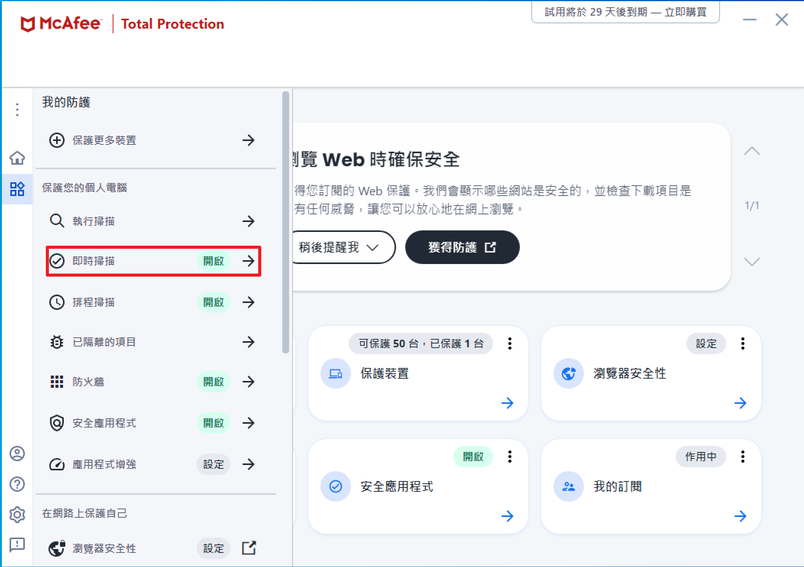Select 排程掃描 menu item
Screen dimensions: 804x567
pyautogui.click(x=153, y=302)
